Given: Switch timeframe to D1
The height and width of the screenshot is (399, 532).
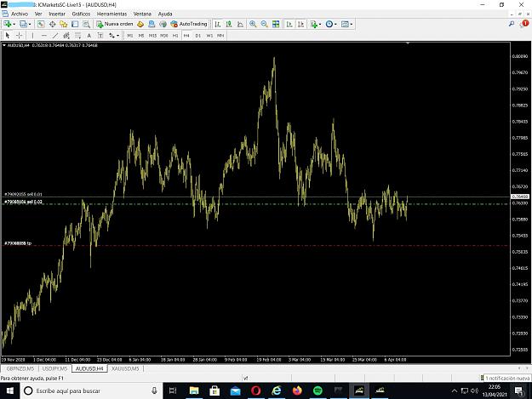Looking at the screenshot, I should pos(197,36).
